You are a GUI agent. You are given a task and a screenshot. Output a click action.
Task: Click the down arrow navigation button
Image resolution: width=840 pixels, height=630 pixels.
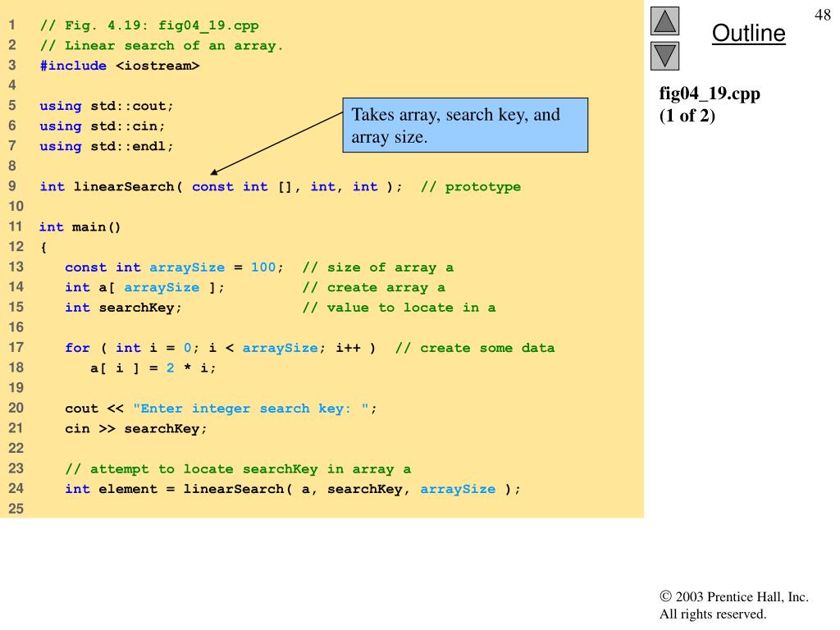664,57
